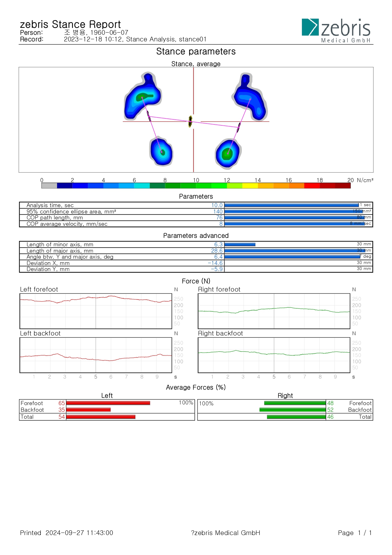Image resolution: width=392 pixels, height=555 pixels.
Task: Click the right heel pressure map
Action: 228,153
